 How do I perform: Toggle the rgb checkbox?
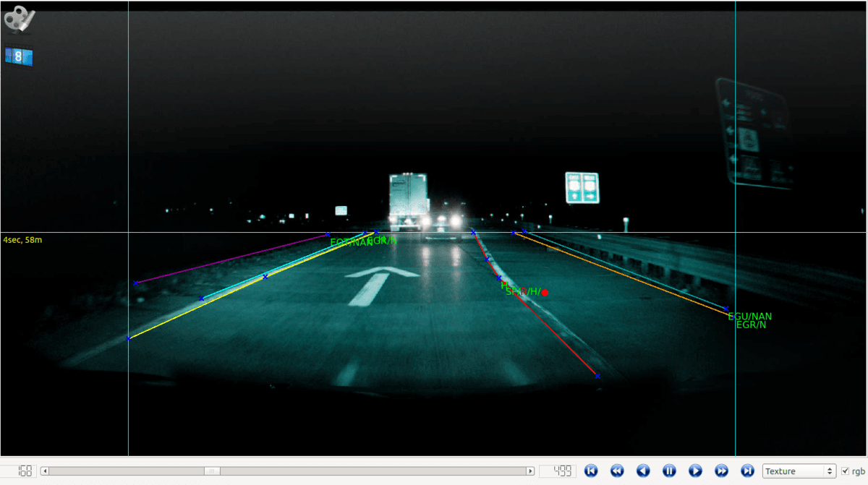[845, 471]
